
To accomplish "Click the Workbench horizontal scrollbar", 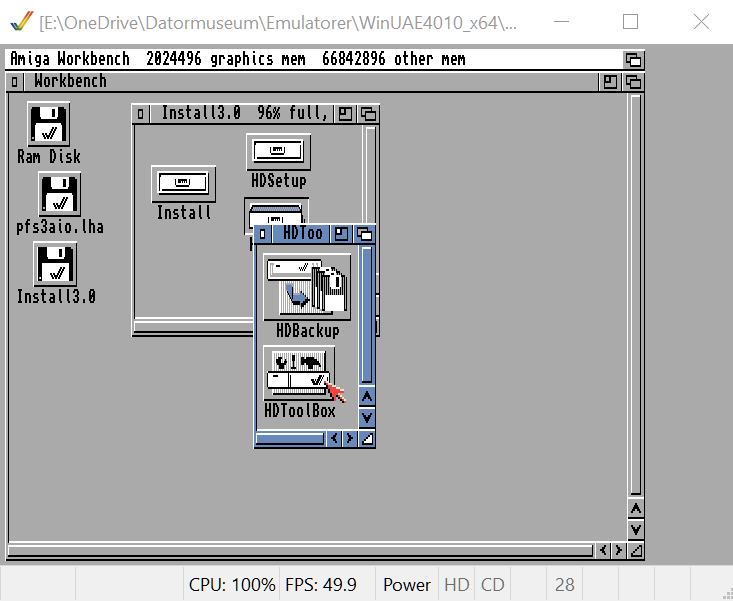I will click(301, 551).
